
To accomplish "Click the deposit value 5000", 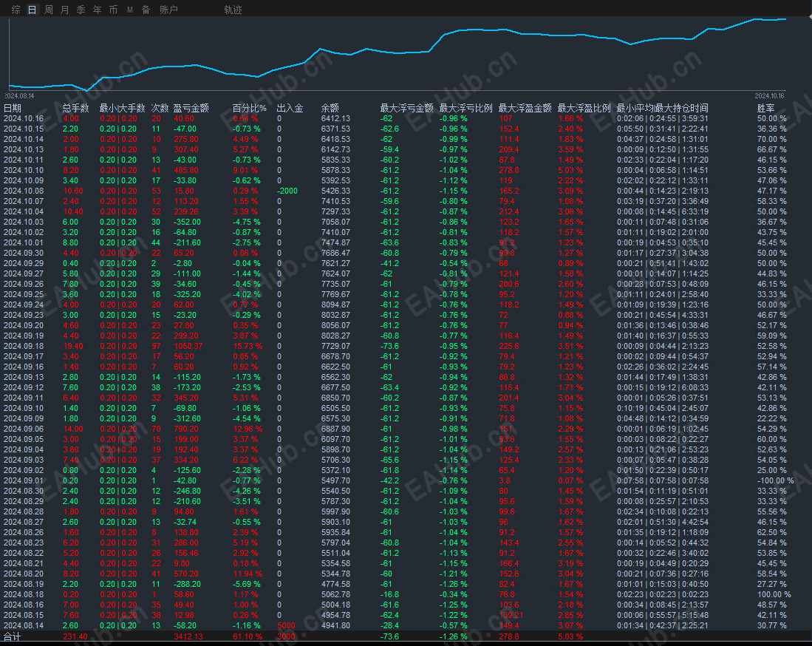I will click(287, 626).
